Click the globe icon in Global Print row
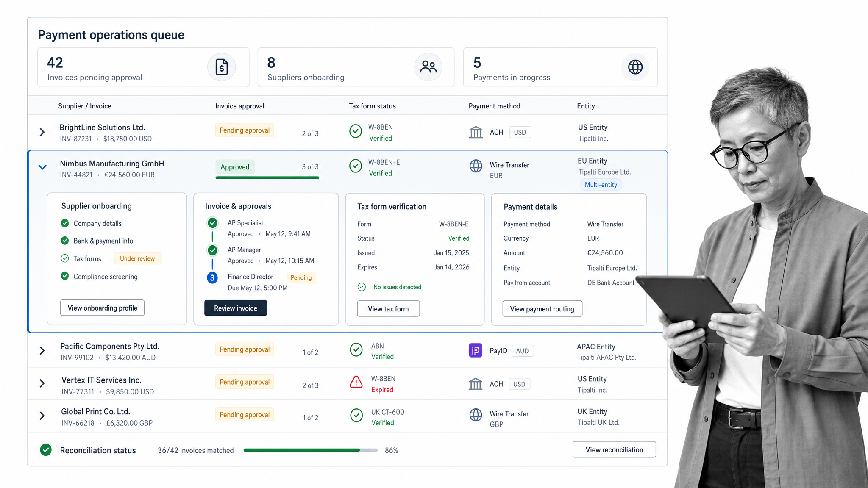The image size is (868, 488). [x=476, y=415]
